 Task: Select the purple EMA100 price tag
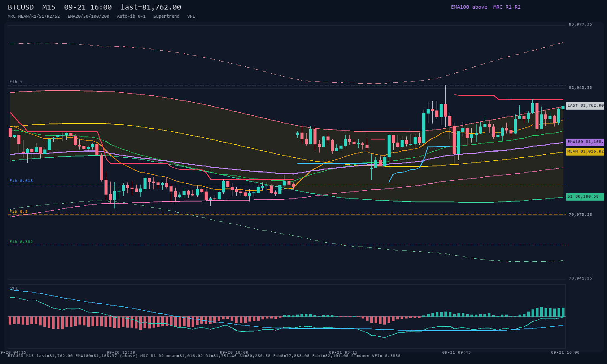[585, 142]
